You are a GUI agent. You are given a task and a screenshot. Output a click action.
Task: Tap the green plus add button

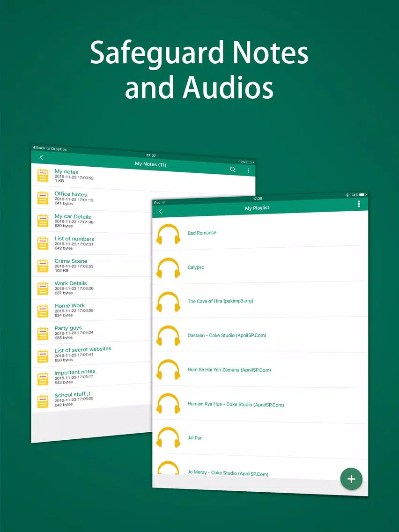tap(351, 479)
